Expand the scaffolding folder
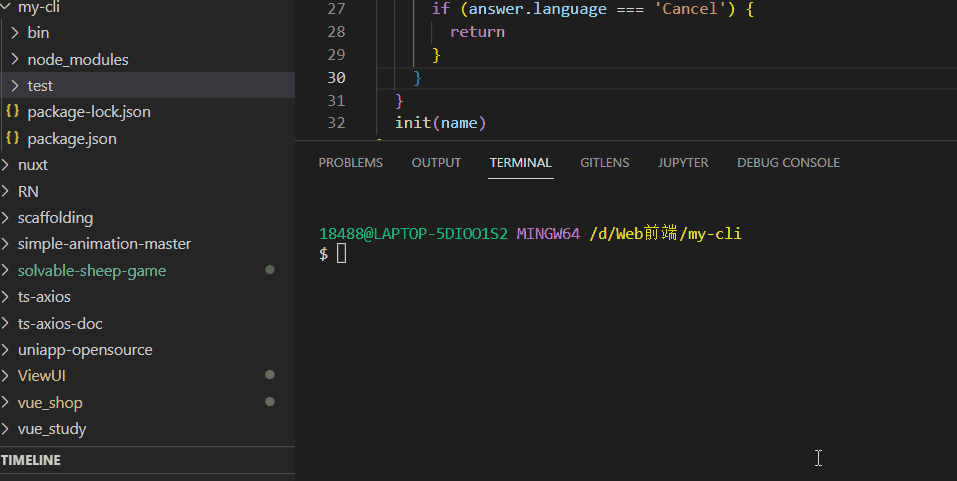The height and width of the screenshot is (481, 957). click(x=147, y=217)
